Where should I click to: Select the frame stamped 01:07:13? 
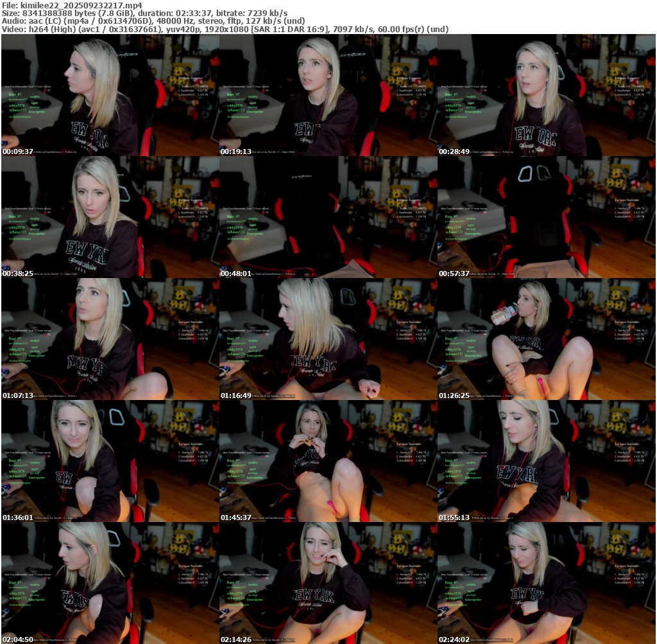[110, 339]
